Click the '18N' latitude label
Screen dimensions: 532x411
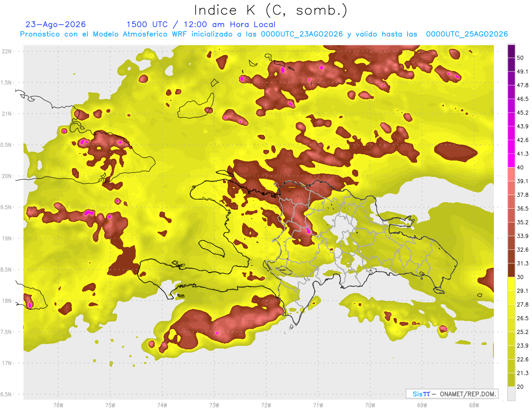tap(6, 301)
